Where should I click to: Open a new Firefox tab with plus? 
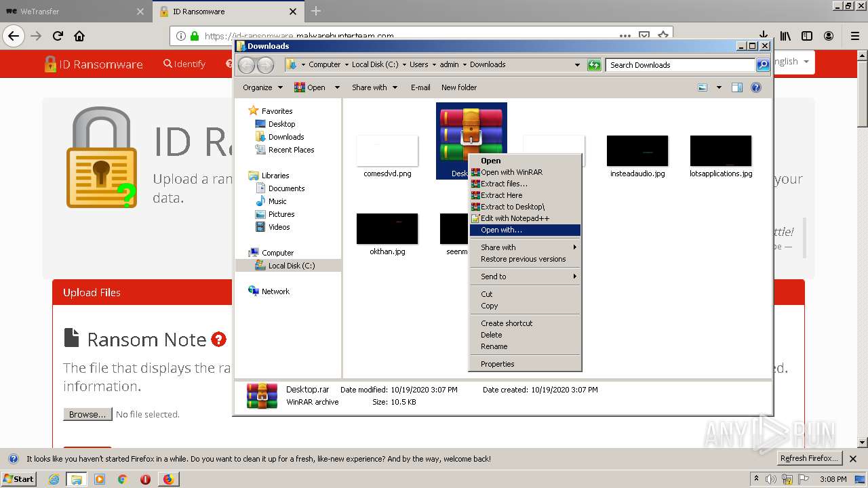click(x=315, y=11)
